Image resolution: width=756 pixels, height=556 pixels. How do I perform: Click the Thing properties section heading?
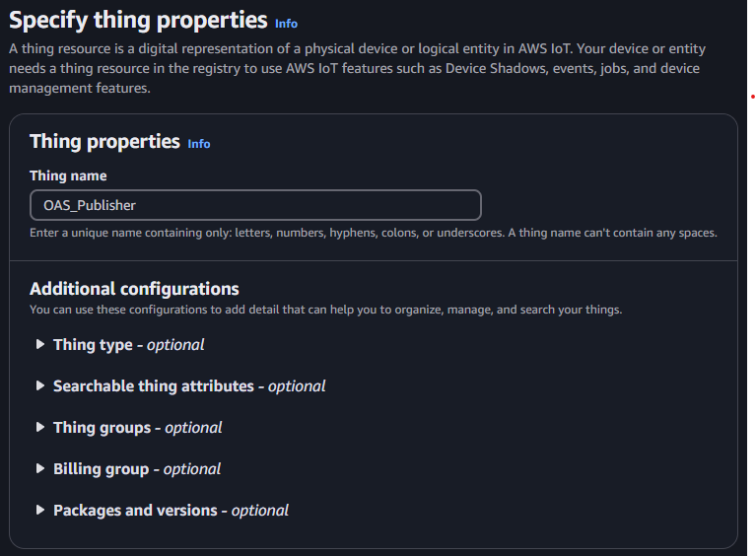coord(104,141)
